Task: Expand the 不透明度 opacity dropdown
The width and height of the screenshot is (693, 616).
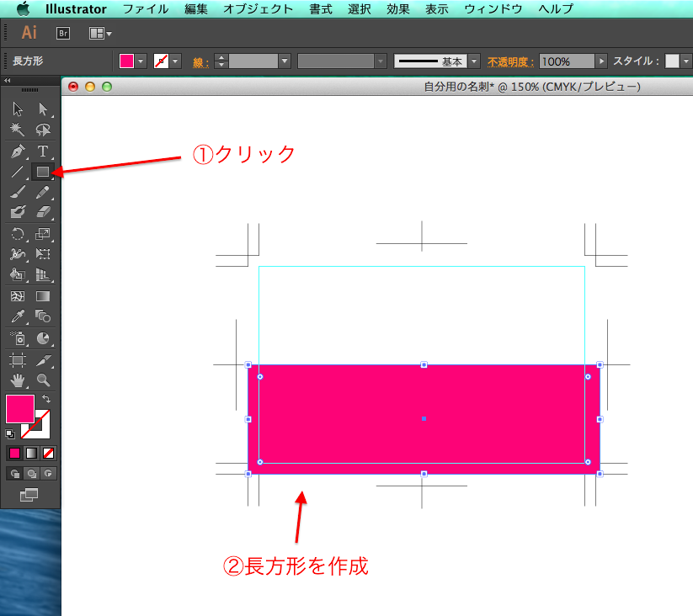Action: 601,61
